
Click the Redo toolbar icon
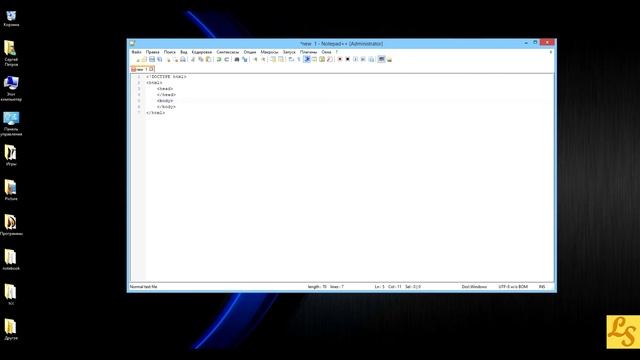(227, 60)
